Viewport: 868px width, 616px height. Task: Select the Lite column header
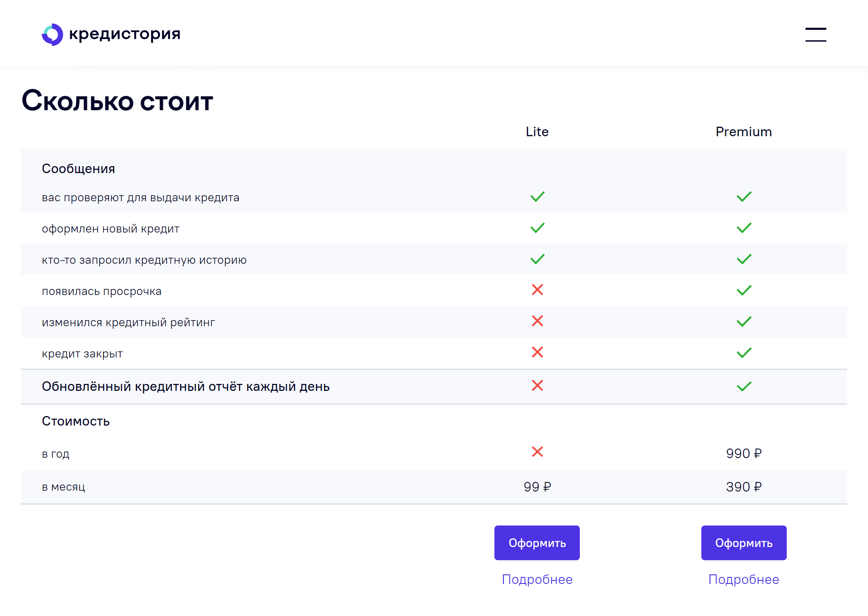(537, 131)
